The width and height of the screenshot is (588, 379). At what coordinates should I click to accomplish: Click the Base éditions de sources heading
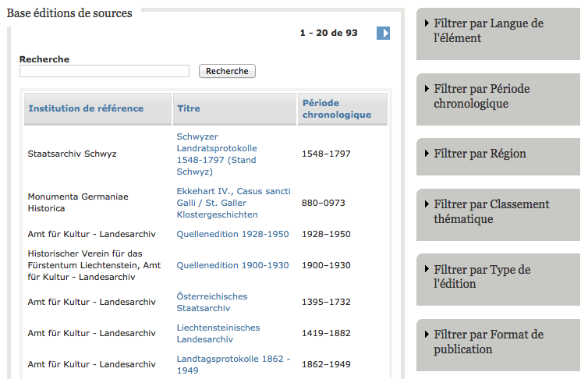coord(69,13)
